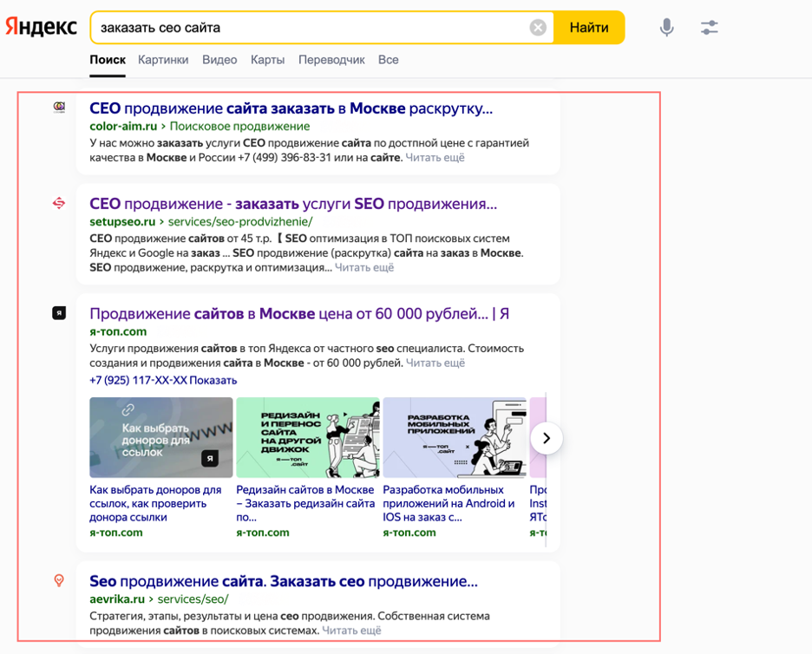Viewport: 812px width, 654px height.
Task: Open 'Разработка мобильных приложений' thumbnail
Action: tap(455, 437)
